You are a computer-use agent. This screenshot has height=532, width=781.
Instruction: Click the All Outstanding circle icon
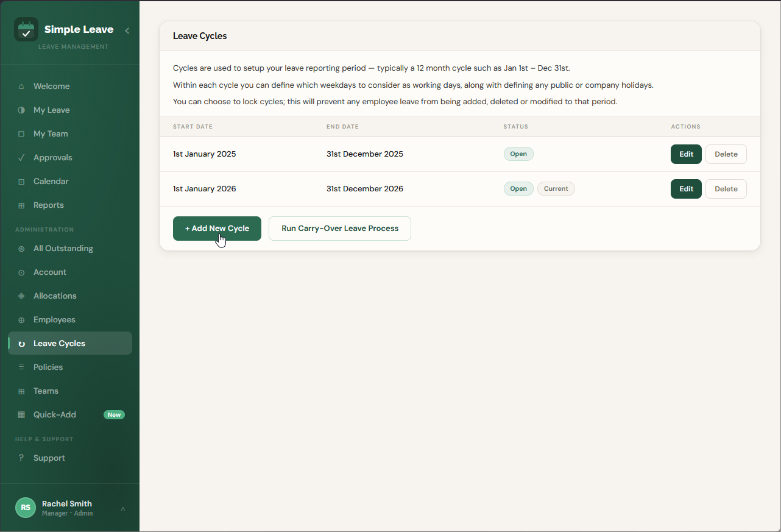(x=21, y=249)
